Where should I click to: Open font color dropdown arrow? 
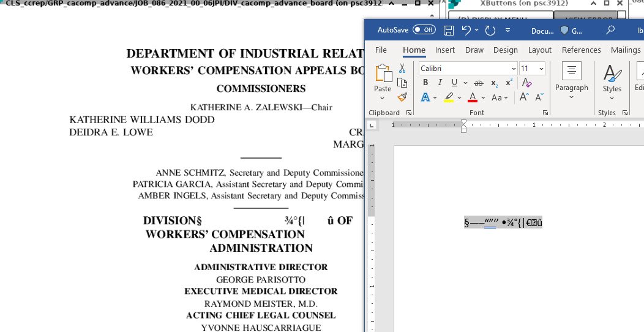(483, 98)
